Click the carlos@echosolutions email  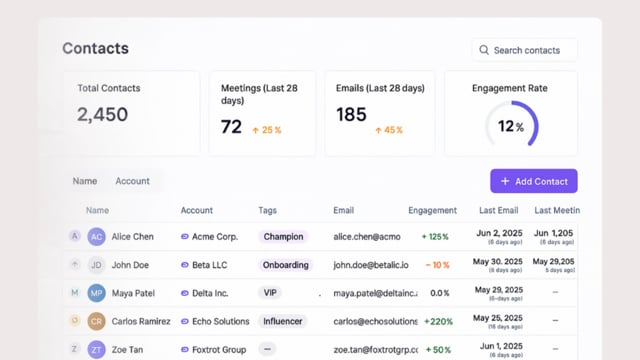click(376, 321)
